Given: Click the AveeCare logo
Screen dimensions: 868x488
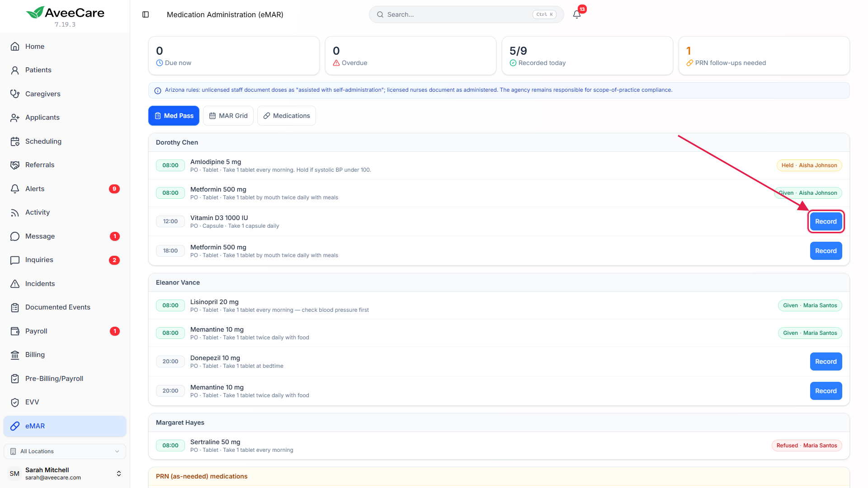Looking at the screenshot, I should (x=65, y=13).
